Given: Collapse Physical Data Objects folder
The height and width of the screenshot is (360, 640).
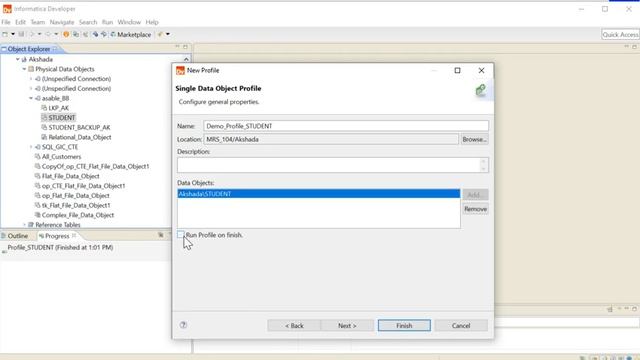Looking at the screenshot, I should 24,69.
